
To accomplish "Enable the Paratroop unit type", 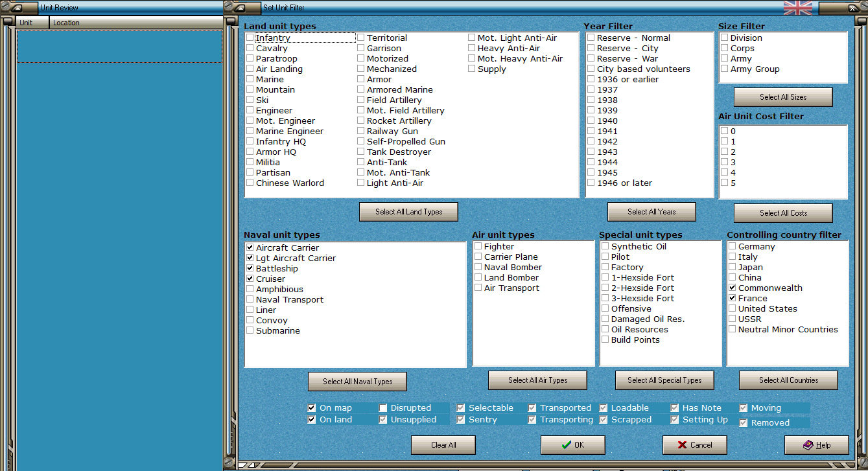I will [x=250, y=58].
